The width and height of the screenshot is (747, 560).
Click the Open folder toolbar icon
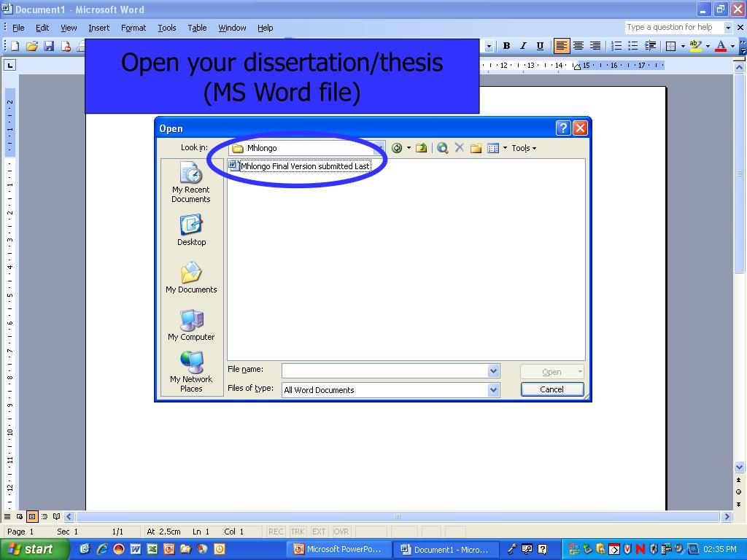(32, 46)
